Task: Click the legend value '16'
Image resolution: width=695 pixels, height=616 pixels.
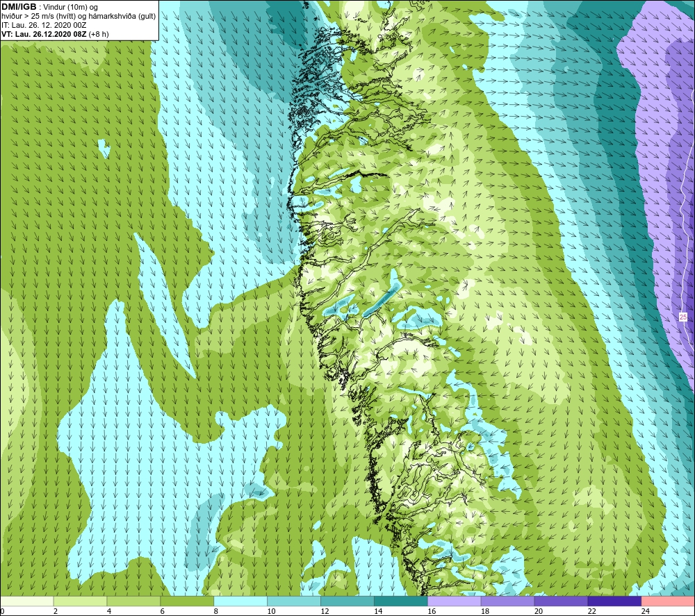Action: [x=432, y=611]
